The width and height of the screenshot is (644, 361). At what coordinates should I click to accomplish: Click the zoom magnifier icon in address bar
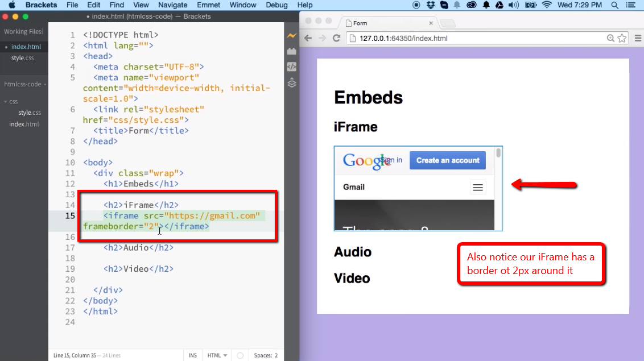[610, 38]
